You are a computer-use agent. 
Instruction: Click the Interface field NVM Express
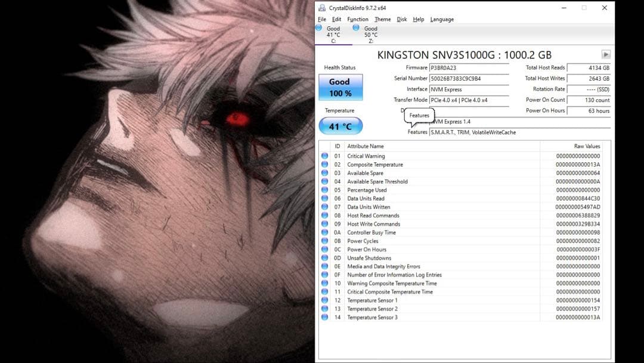[469, 89]
